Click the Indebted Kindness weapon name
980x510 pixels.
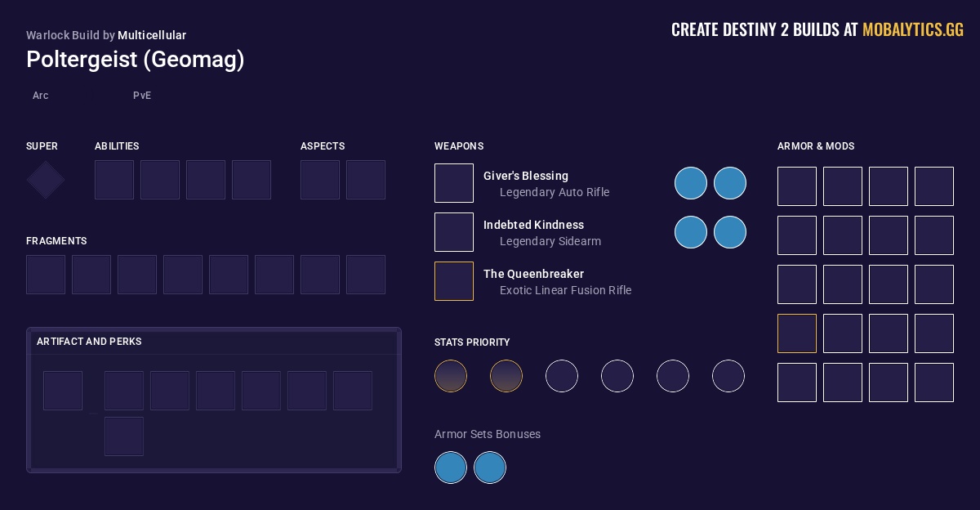[x=534, y=225]
